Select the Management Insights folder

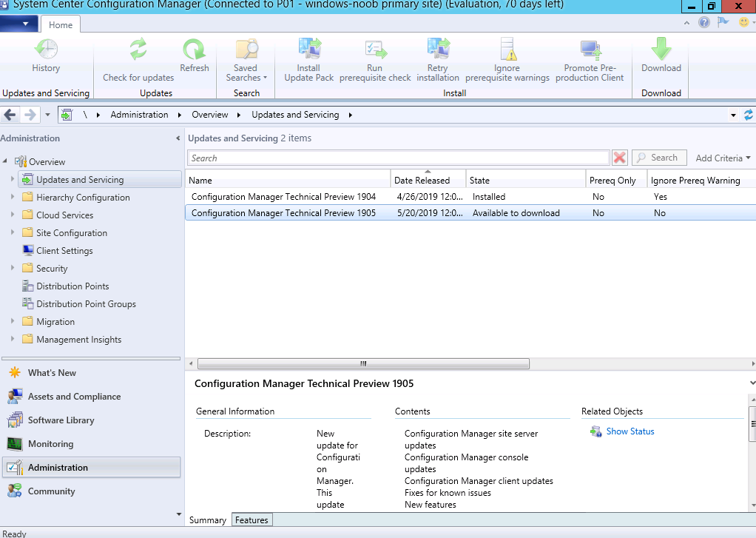click(78, 340)
